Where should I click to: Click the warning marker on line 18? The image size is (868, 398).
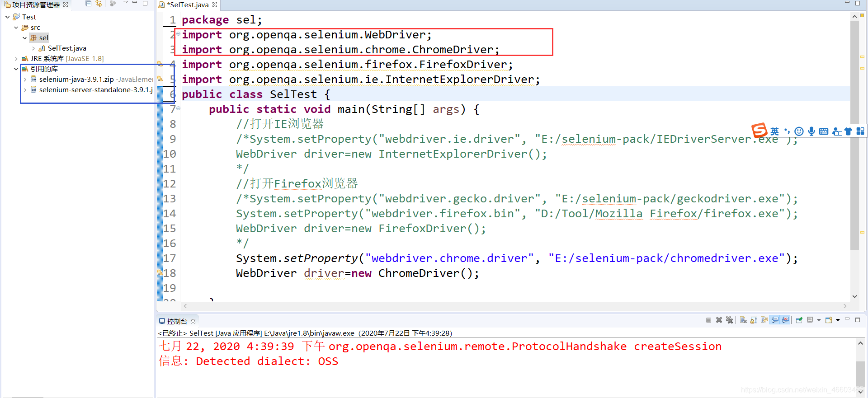160,272
